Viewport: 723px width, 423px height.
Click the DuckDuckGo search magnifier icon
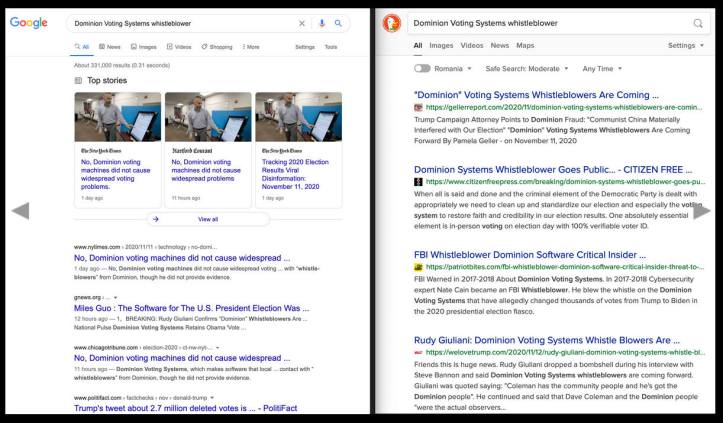pyautogui.click(x=697, y=22)
